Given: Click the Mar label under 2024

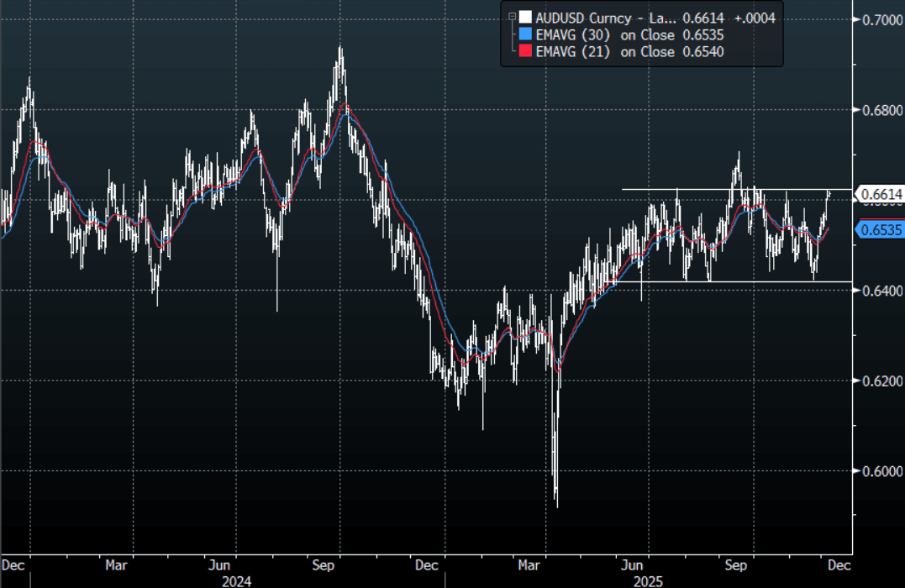Looking at the screenshot, I should click(117, 564).
